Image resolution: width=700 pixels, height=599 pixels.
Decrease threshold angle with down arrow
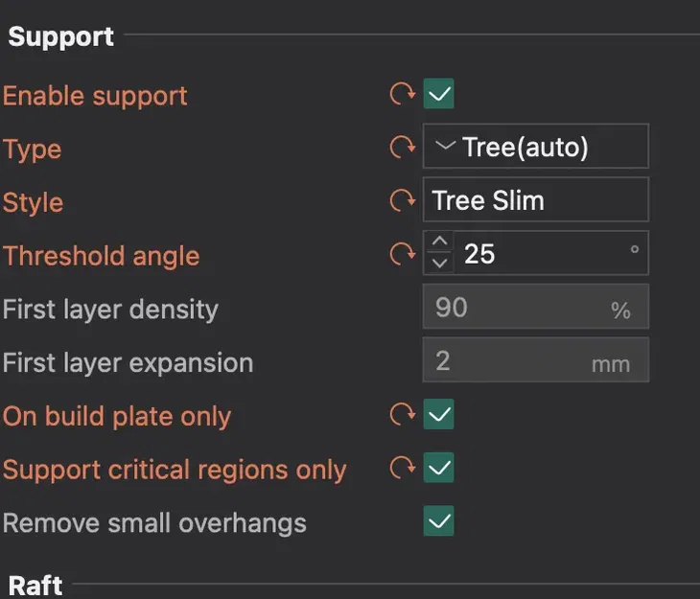coord(439,264)
